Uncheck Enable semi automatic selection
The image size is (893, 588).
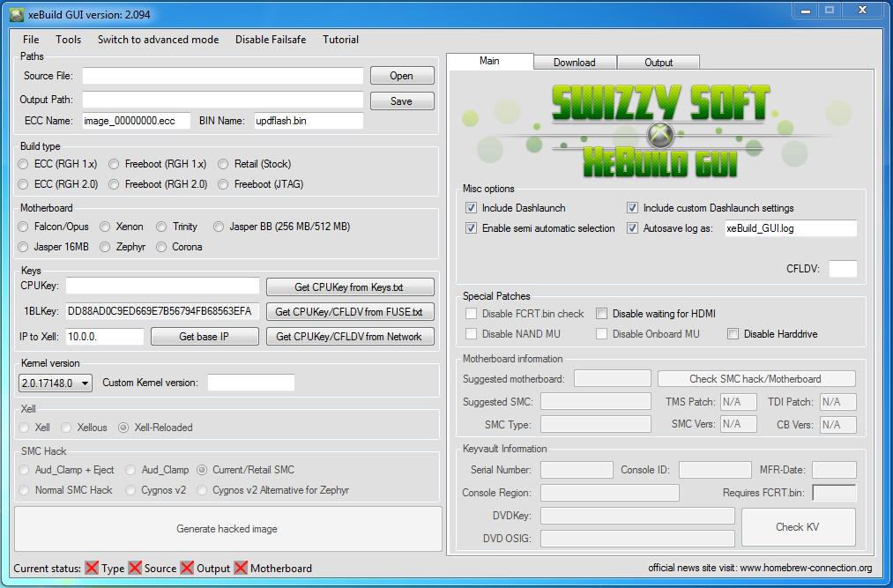(x=472, y=227)
